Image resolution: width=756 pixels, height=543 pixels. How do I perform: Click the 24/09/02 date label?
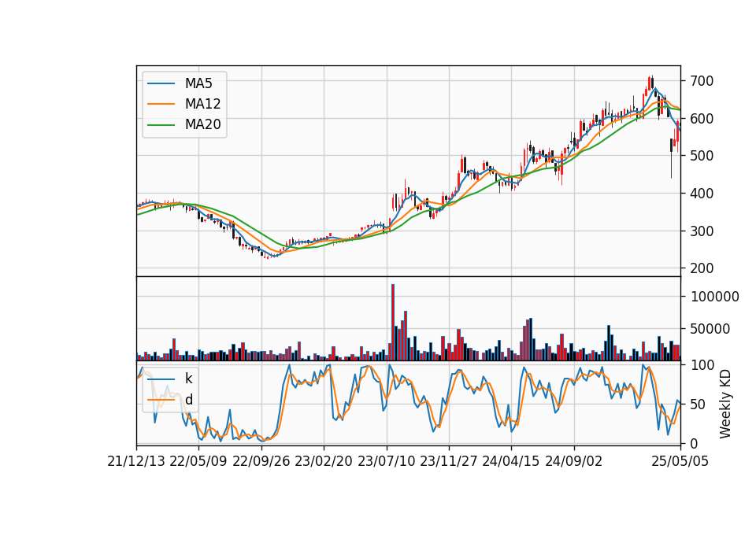tap(574, 462)
